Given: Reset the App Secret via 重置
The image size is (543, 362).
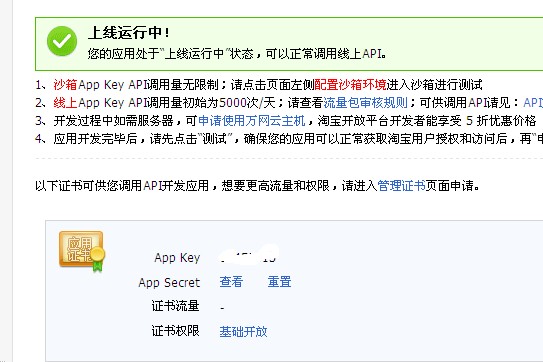Looking at the screenshot, I should [x=279, y=282].
